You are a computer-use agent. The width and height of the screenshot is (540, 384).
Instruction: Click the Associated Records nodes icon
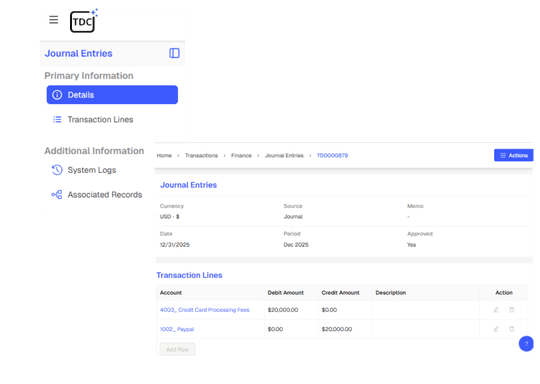click(x=57, y=195)
